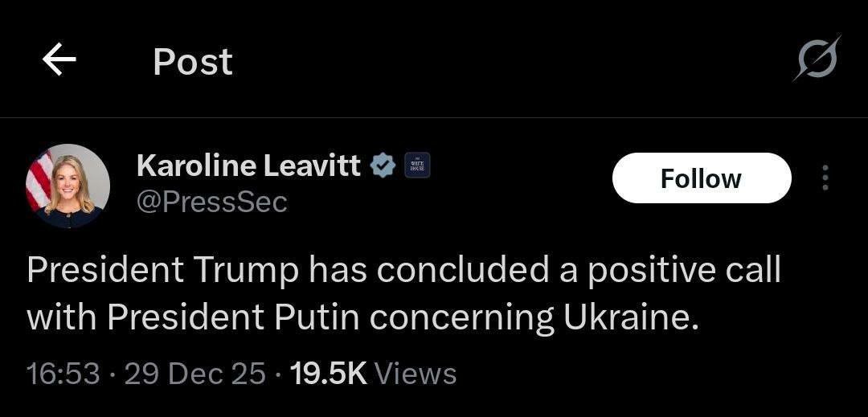Image resolution: width=868 pixels, height=417 pixels.
Task: Open the @PressSec handle link
Action: 212,202
